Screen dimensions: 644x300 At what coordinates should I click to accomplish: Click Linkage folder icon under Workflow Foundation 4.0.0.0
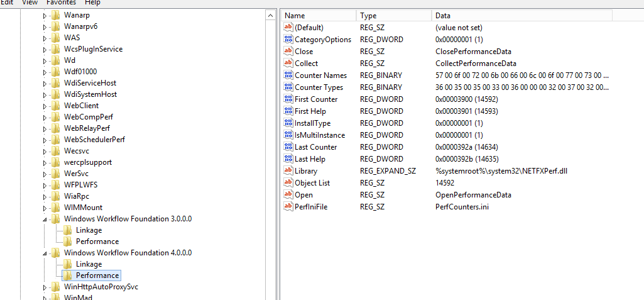pyautogui.click(x=67, y=264)
